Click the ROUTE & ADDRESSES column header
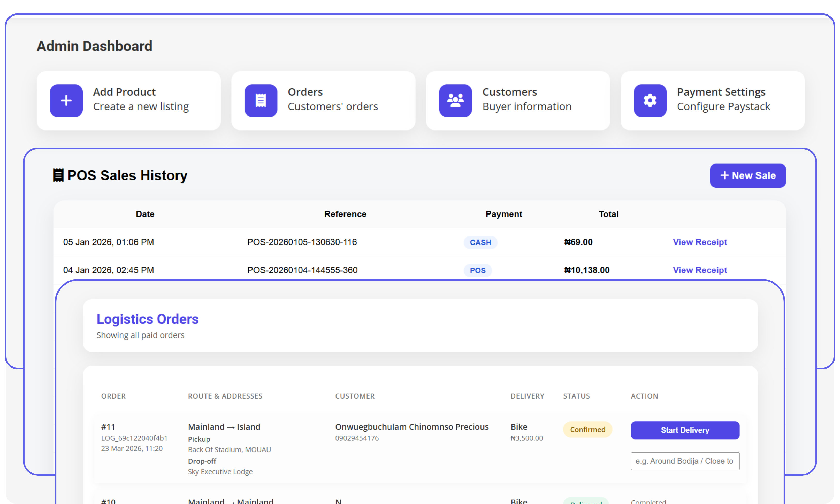 225,396
